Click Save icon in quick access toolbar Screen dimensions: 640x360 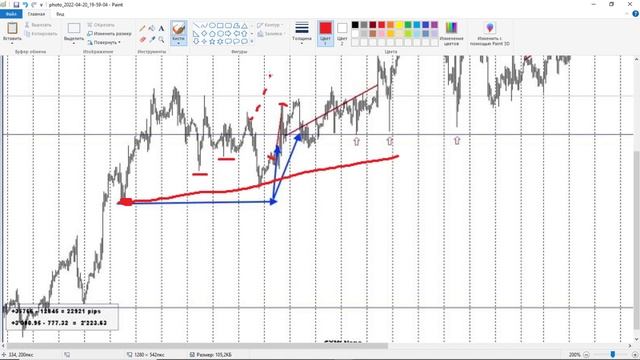tap(16, 5)
